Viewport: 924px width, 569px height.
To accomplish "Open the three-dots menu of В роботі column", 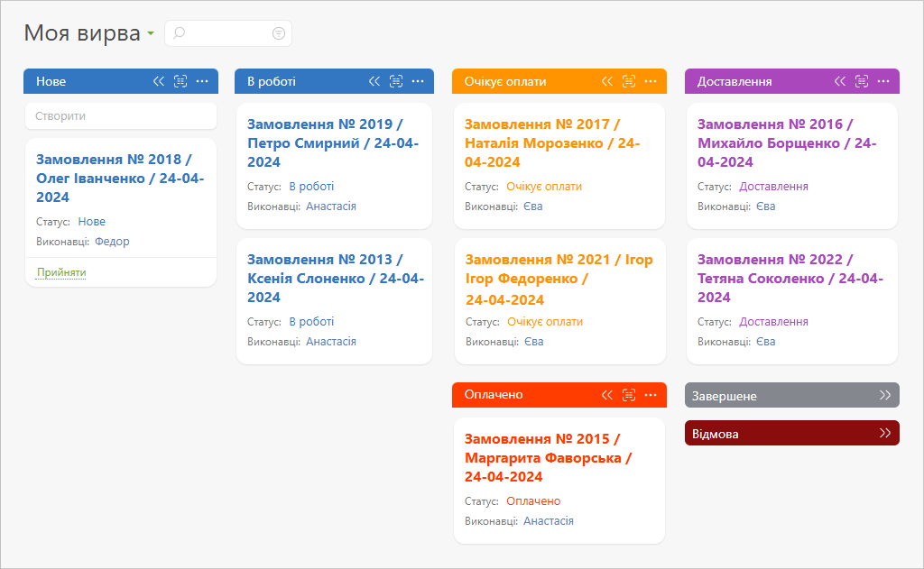I will (418, 81).
